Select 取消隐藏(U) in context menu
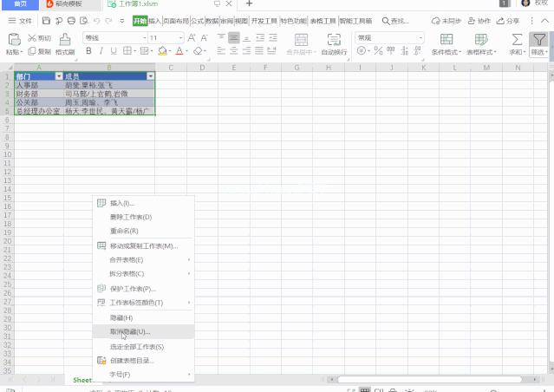 pyautogui.click(x=130, y=331)
